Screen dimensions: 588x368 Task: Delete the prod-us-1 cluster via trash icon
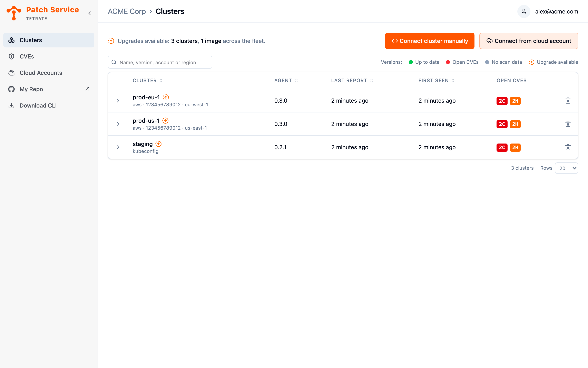[x=568, y=124]
